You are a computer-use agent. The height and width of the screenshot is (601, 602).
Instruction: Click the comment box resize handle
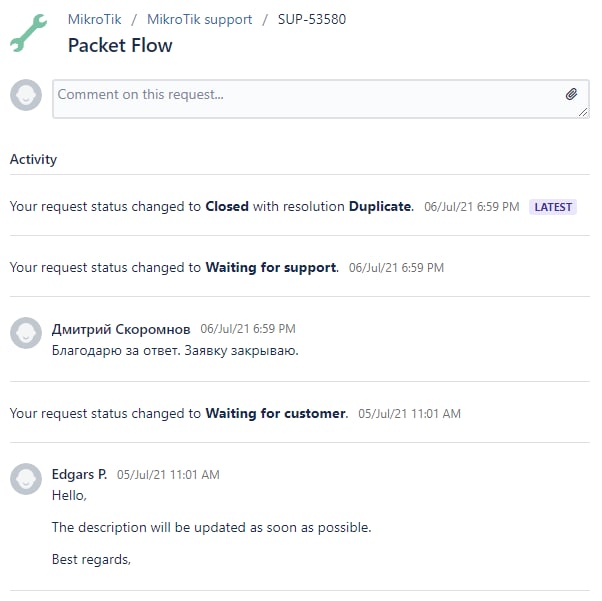(583, 113)
